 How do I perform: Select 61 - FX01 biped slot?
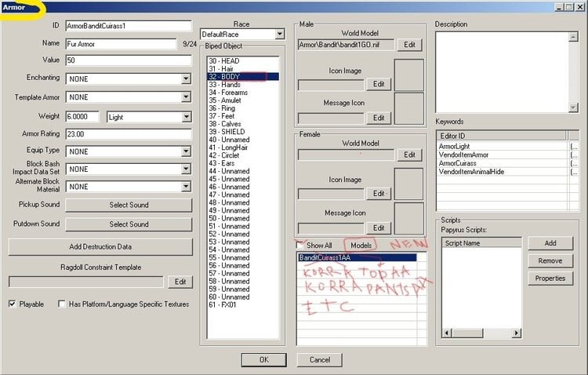tap(243, 305)
